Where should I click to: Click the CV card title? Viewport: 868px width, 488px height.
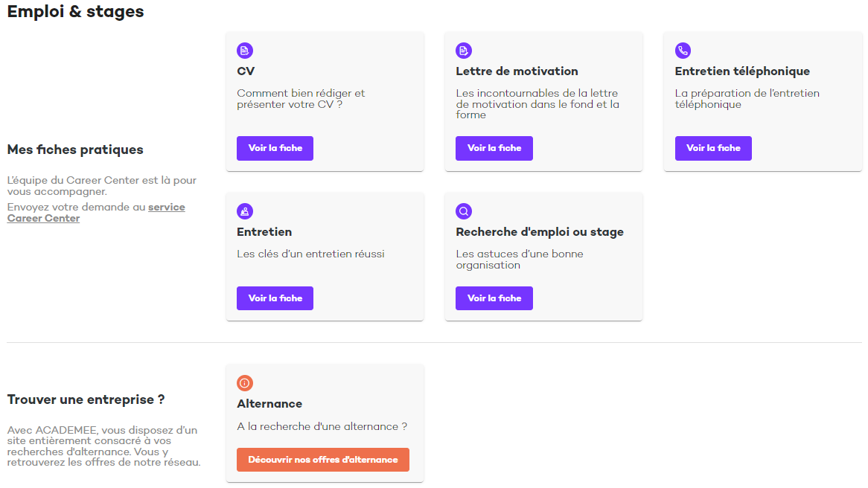[x=246, y=71]
